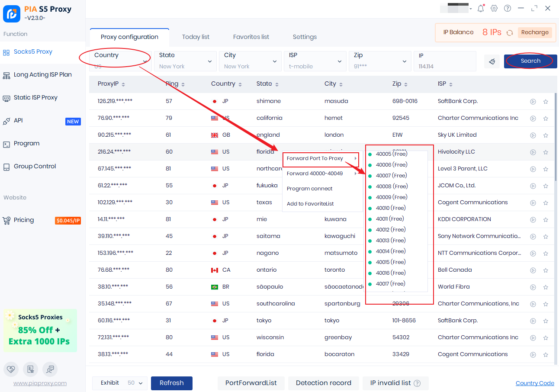The height and width of the screenshot is (392, 559).
Task: Favorite the Bell Canada proxy with star
Action: [x=546, y=270]
